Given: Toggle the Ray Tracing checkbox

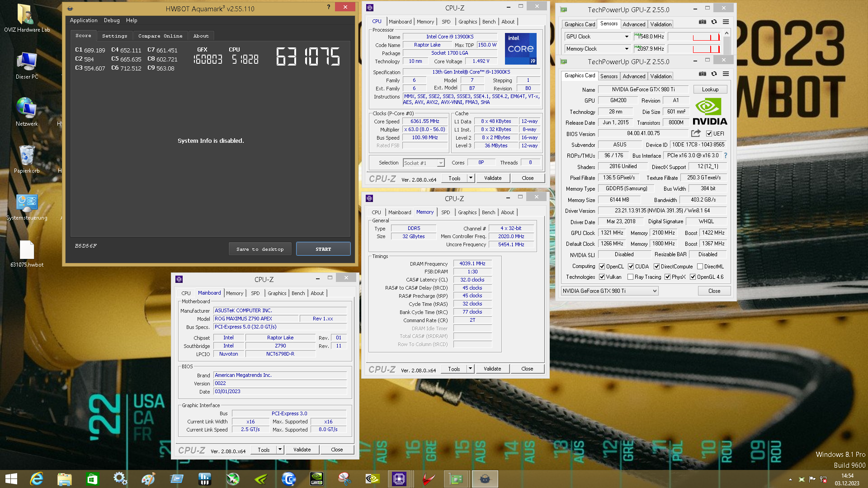Looking at the screenshot, I should (x=630, y=277).
